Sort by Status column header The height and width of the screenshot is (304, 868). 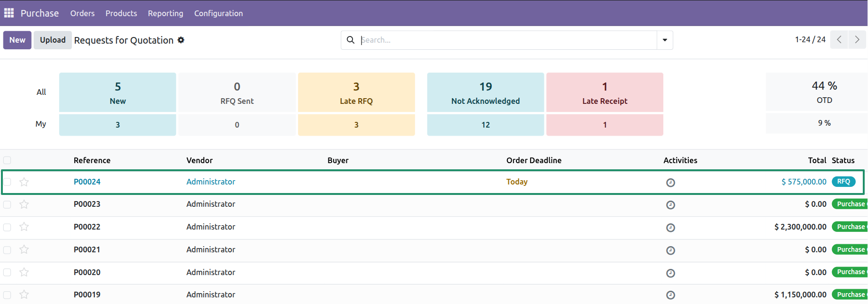pyautogui.click(x=843, y=160)
